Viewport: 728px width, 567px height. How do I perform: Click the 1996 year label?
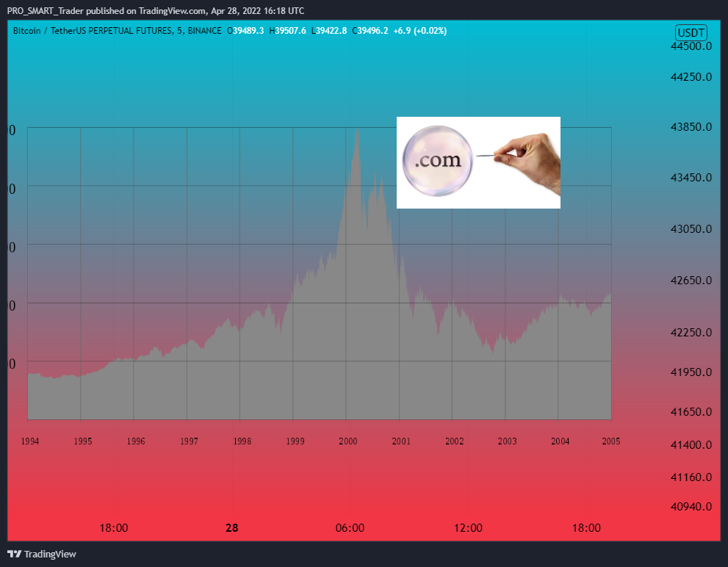[136, 441]
